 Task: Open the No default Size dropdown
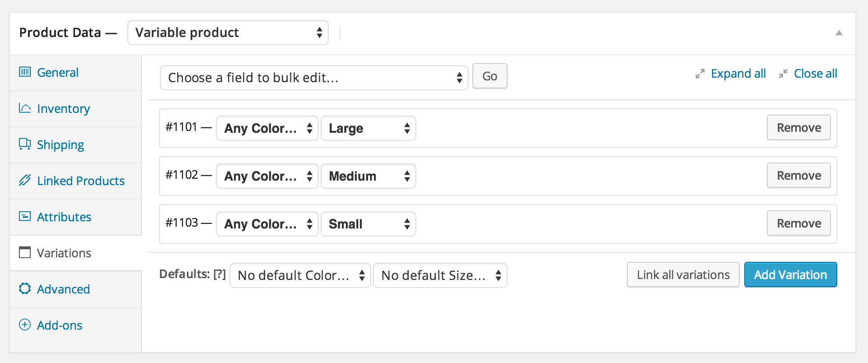tap(440, 275)
